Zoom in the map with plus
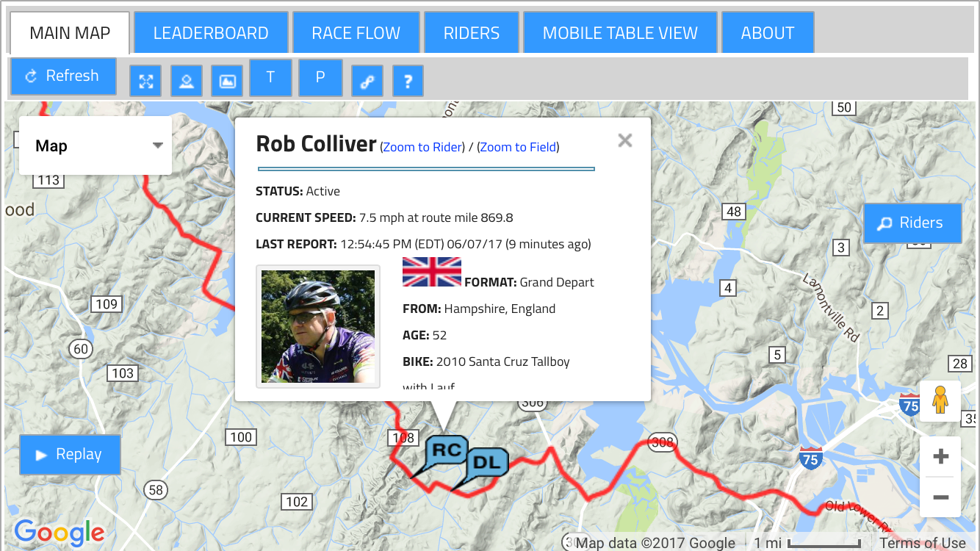This screenshot has width=980, height=551. click(x=940, y=457)
